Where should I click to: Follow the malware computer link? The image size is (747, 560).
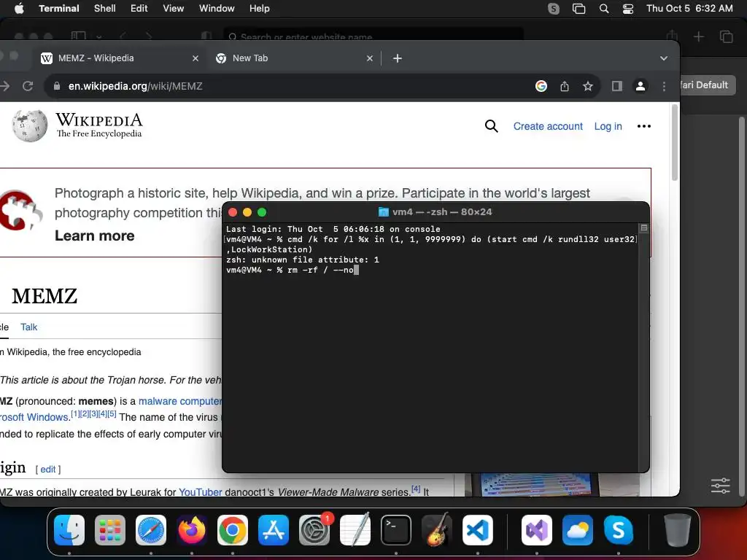pyautogui.click(x=180, y=401)
